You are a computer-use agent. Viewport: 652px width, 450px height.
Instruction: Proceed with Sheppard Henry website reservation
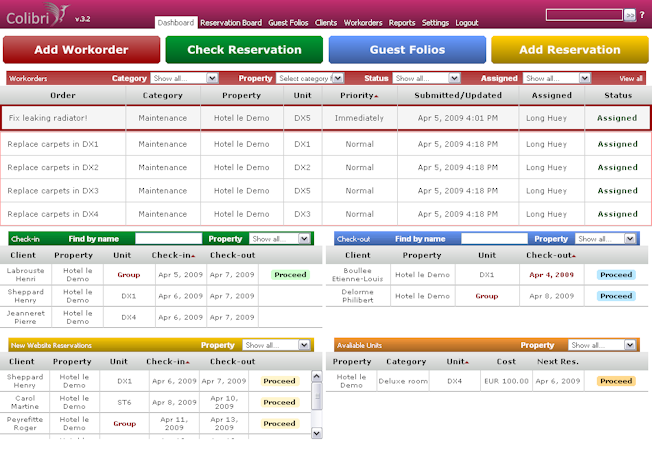[279, 381]
